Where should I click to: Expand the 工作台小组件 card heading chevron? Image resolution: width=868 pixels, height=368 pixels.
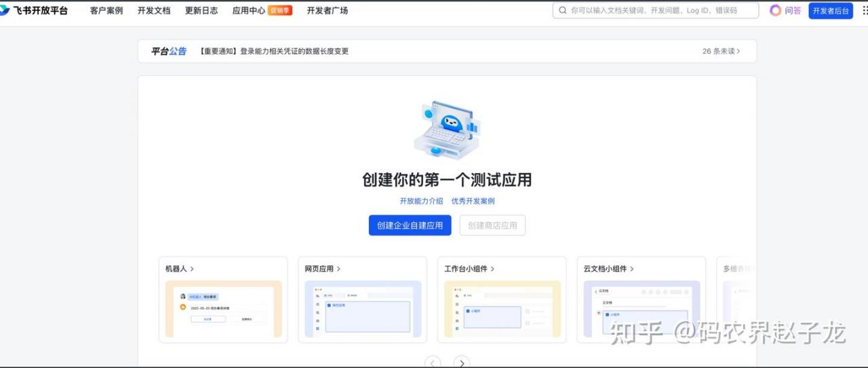tap(492, 269)
